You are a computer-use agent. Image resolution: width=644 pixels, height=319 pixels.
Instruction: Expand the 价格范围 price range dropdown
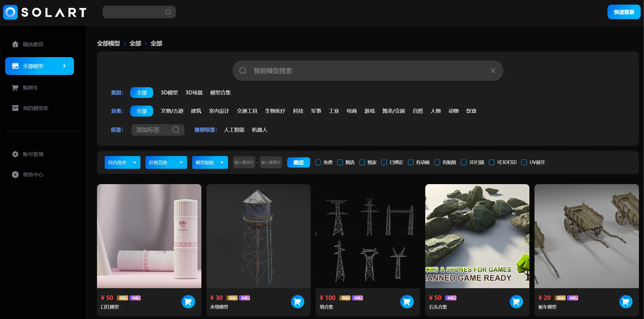pyautogui.click(x=166, y=162)
